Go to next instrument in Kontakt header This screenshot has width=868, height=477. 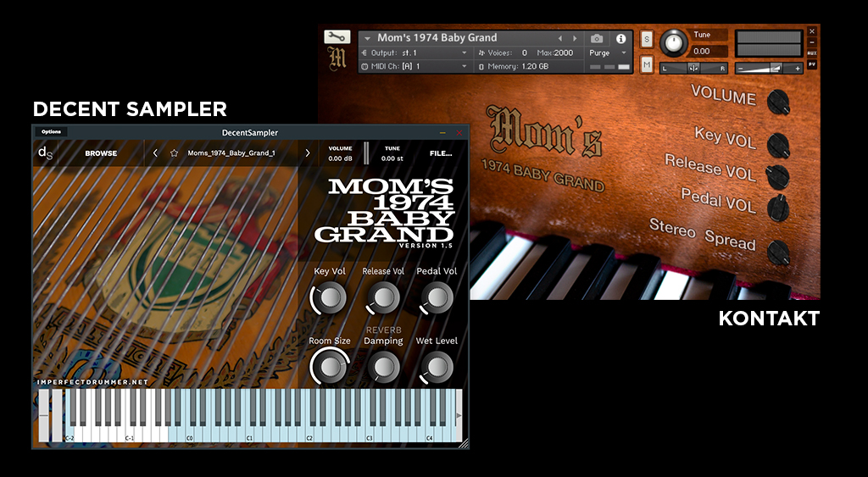tap(575, 39)
